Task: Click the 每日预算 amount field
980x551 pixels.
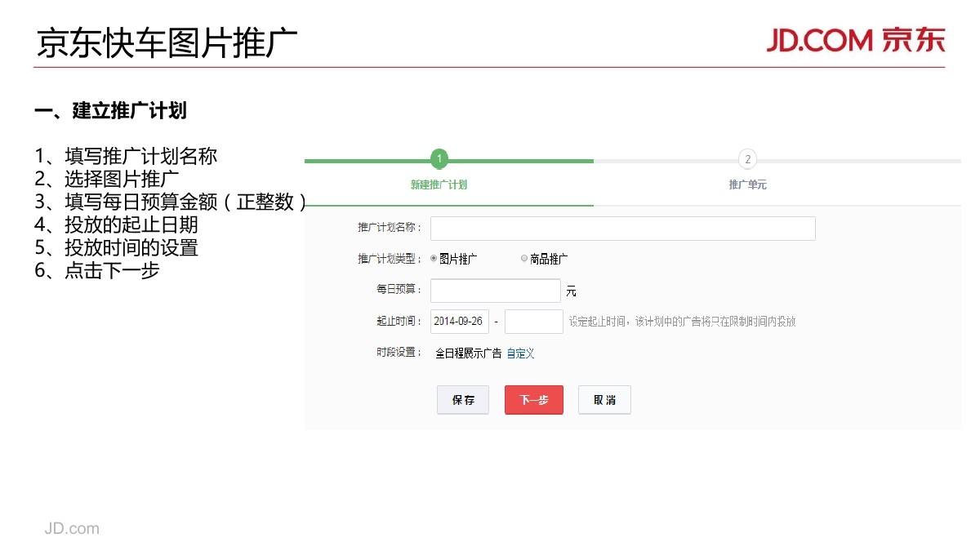Action: (x=496, y=291)
